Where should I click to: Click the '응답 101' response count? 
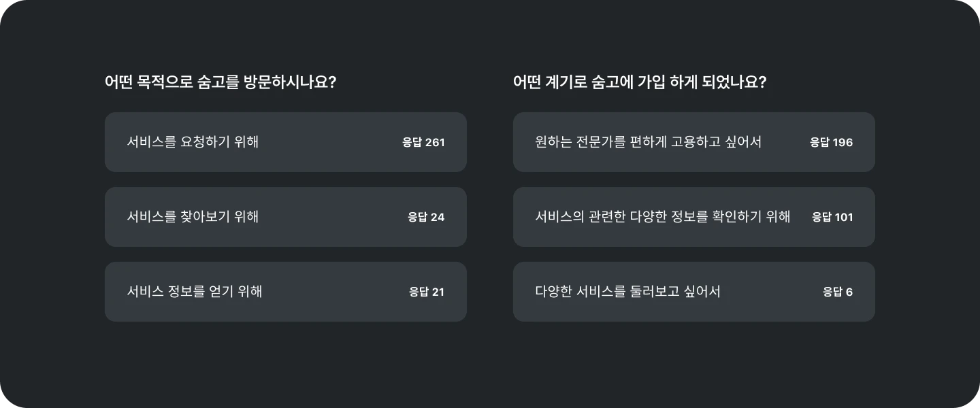(832, 217)
